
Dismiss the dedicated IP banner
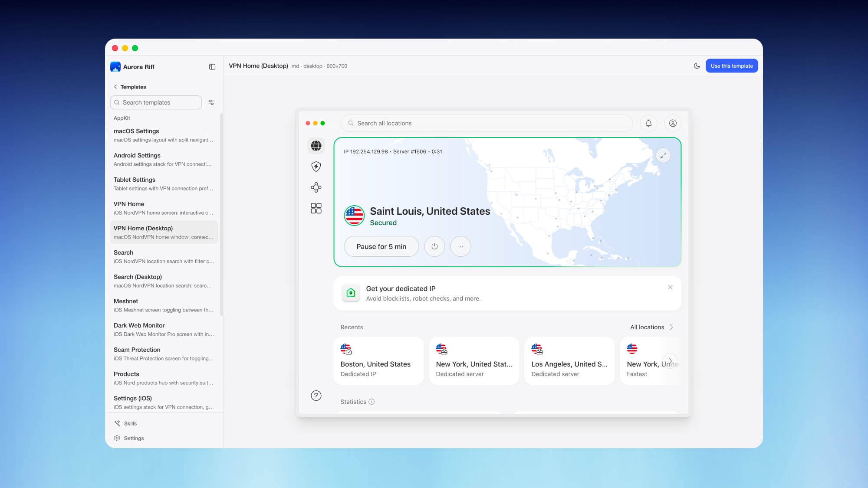[x=670, y=287]
